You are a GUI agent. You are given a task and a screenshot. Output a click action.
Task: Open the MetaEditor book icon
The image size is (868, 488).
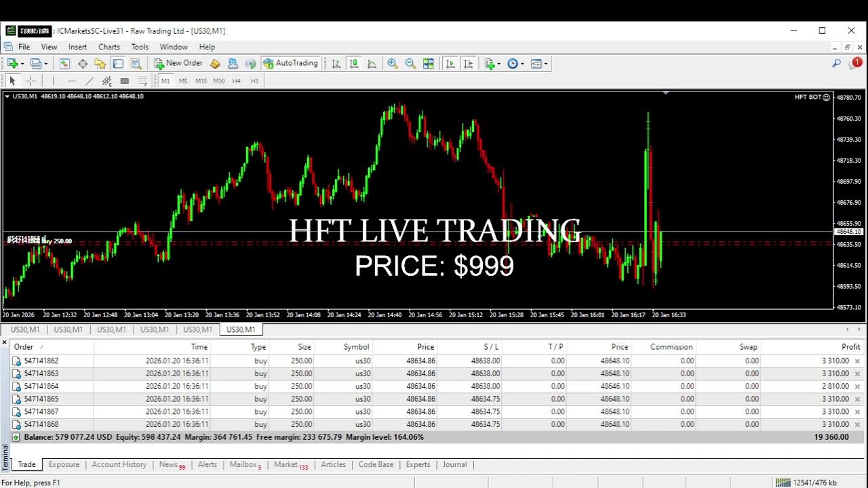click(215, 63)
